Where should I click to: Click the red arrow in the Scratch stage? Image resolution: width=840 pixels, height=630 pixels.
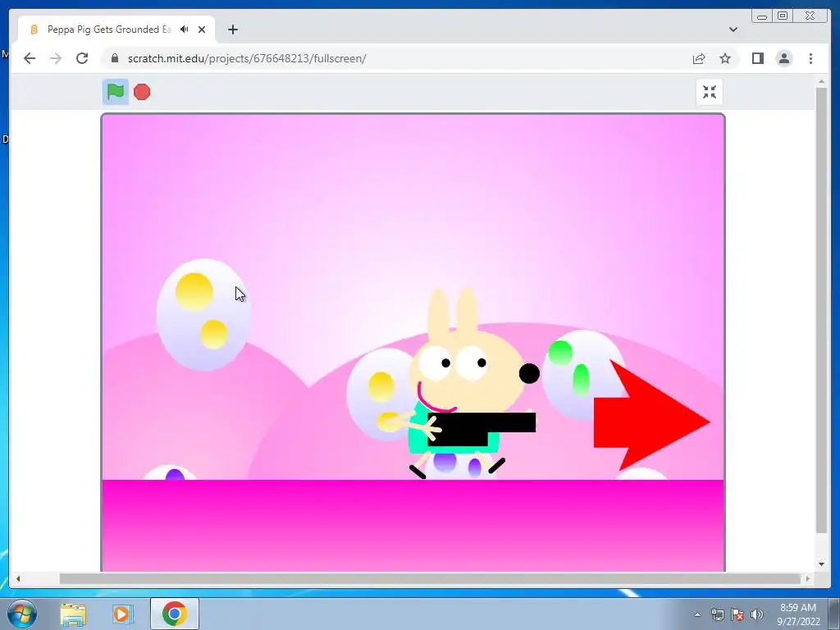click(651, 416)
